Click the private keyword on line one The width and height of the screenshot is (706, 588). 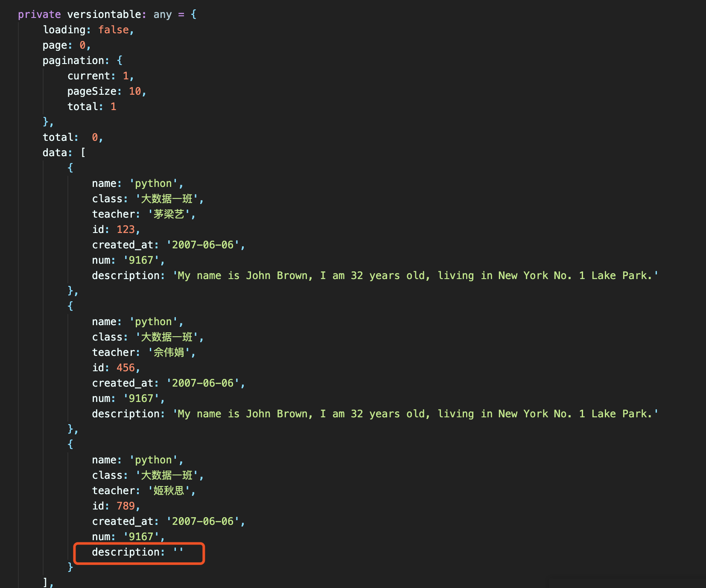click(38, 14)
